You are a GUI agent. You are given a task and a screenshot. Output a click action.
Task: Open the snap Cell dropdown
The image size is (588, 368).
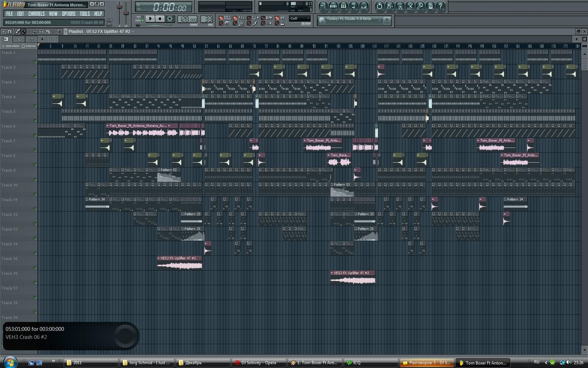click(300, 19)
